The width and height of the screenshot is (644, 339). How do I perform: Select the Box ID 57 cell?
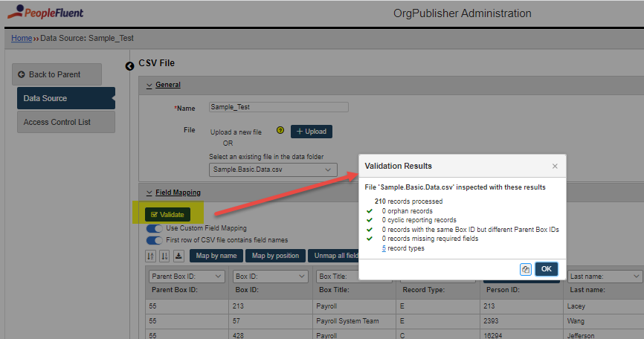pos(271,321)
